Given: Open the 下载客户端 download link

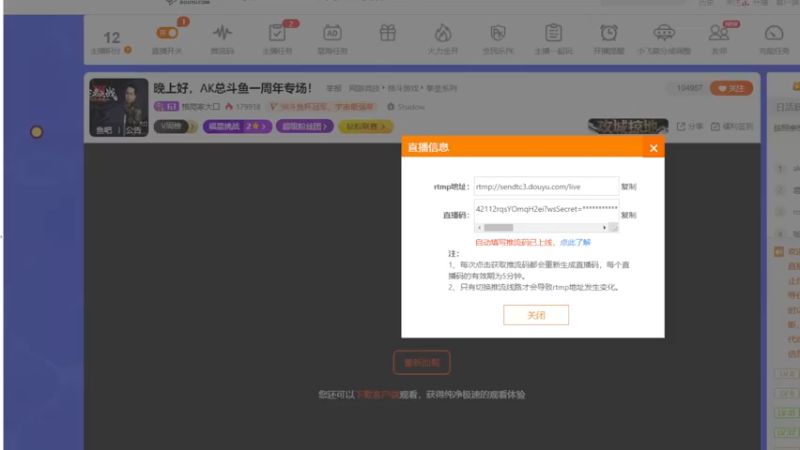Looking at the screenshot, I should click(377, 394).
